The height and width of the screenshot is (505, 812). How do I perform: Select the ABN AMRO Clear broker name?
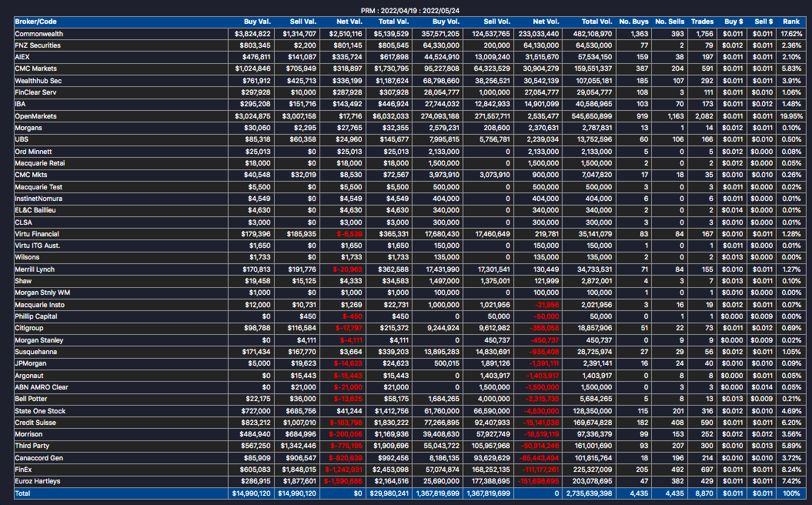(42, 387)
